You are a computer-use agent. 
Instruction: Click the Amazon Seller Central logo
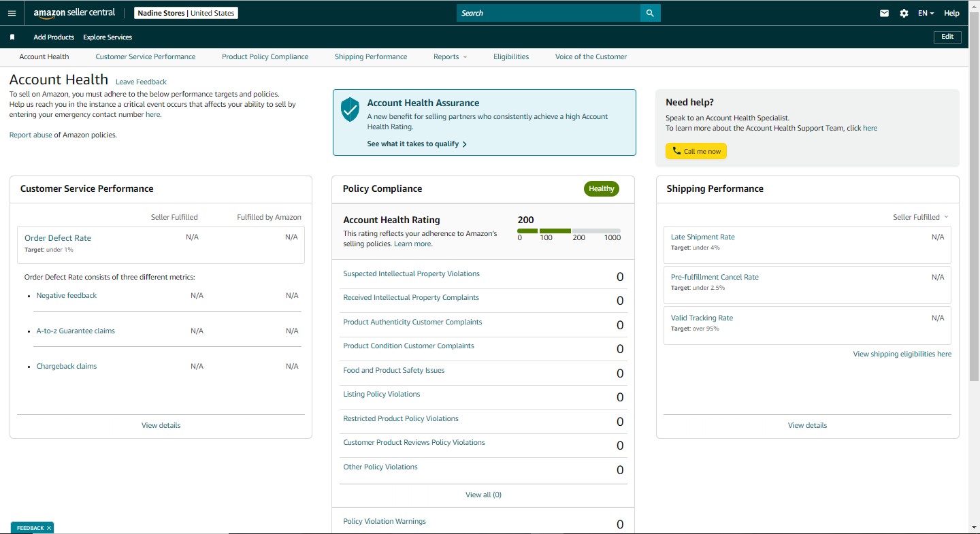tap(74, 13)
